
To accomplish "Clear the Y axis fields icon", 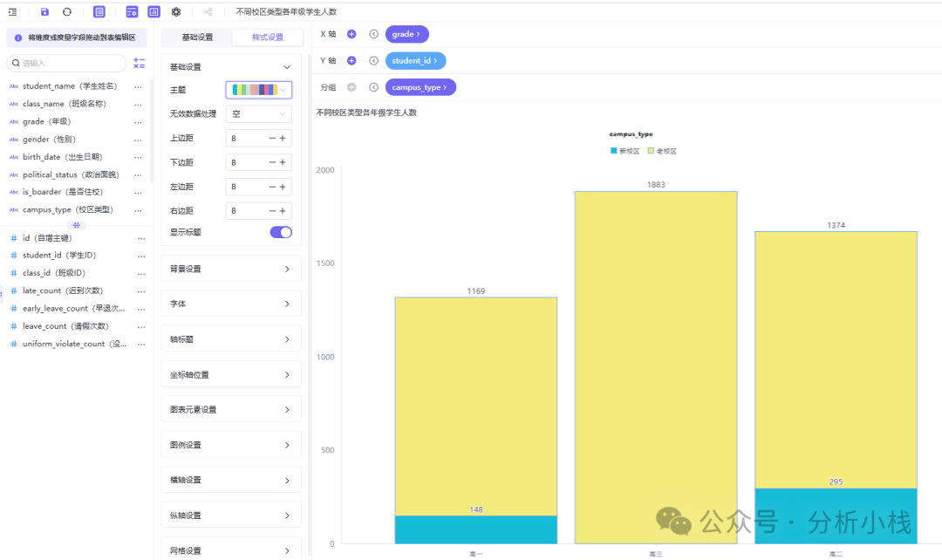I will coord(373,61).
